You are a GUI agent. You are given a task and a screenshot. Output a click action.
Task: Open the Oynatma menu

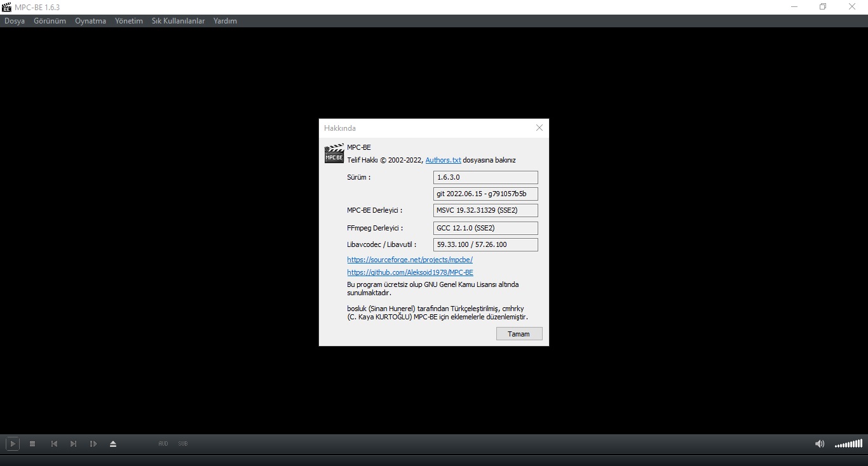click(x=90, y=21)
